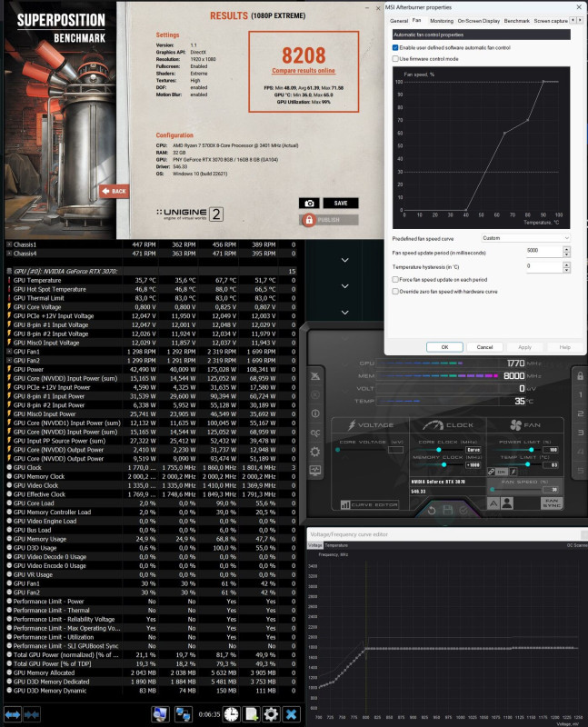This screenshot has height=727, width=588.
Task: Open the On-Screen Display tab
Action: pyautogui.click(x=479, y=21)
